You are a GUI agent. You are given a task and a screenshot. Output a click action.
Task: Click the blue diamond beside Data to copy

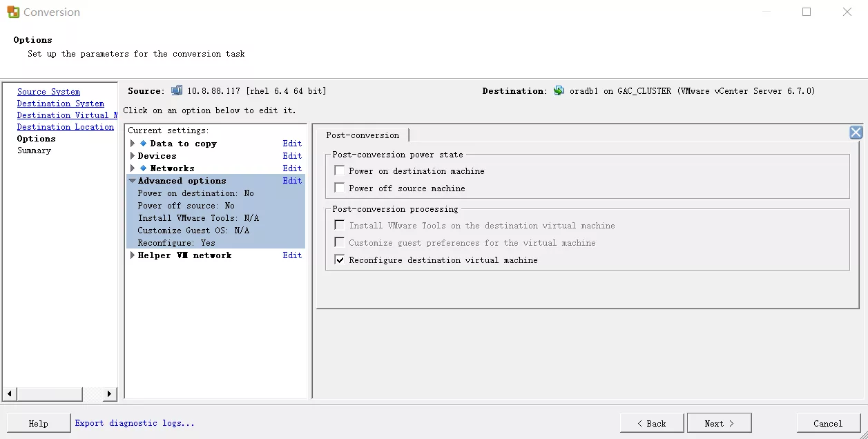pyautogui.click(x=144, y=144)
